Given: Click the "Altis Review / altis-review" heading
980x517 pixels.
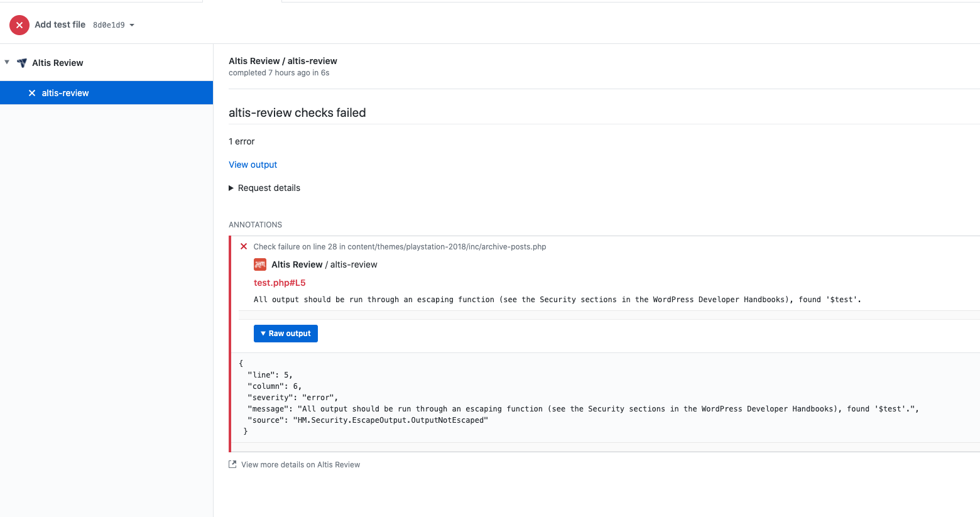Looking at the screenshot, I should [x=283, y=60].
